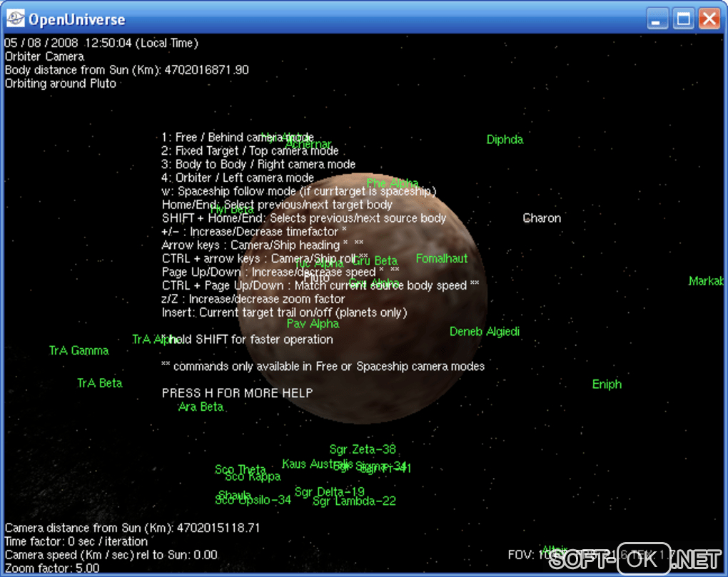Click the Gru Beta star label
728x577 pixels.
[x=375, y=260]
